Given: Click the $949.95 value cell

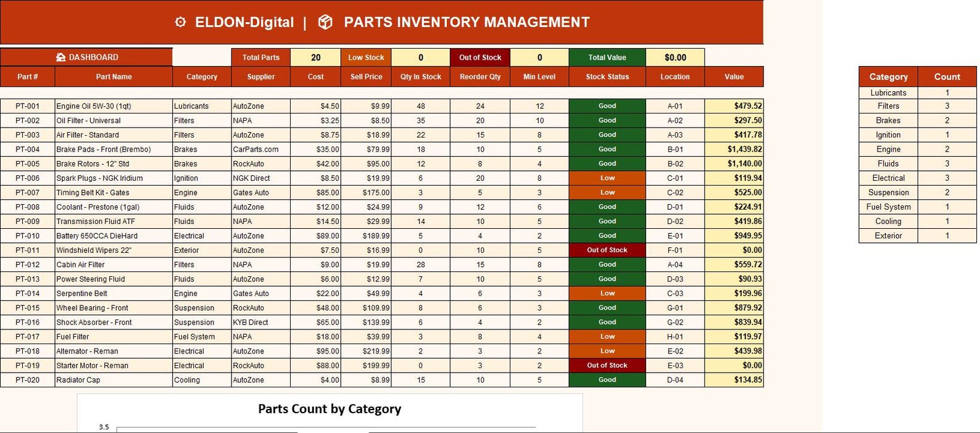Looking at the screenshot, I should tap(734, 236).
